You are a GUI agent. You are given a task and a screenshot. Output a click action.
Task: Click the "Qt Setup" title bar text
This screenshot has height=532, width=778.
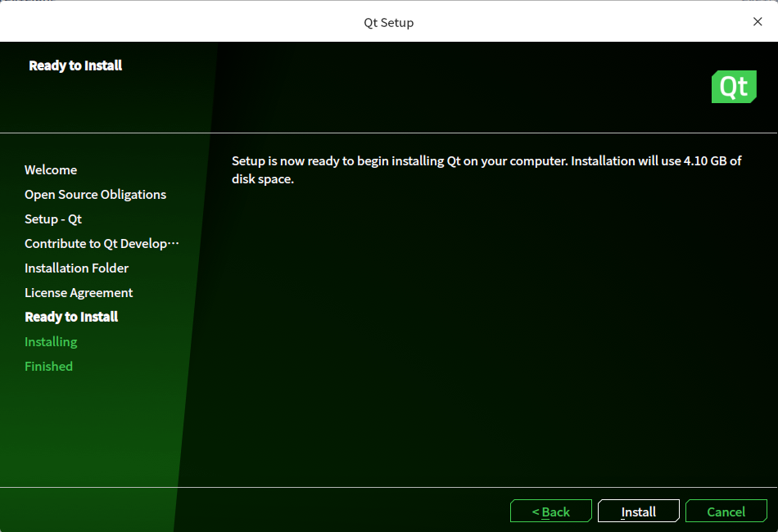click(x=388, y=22)
